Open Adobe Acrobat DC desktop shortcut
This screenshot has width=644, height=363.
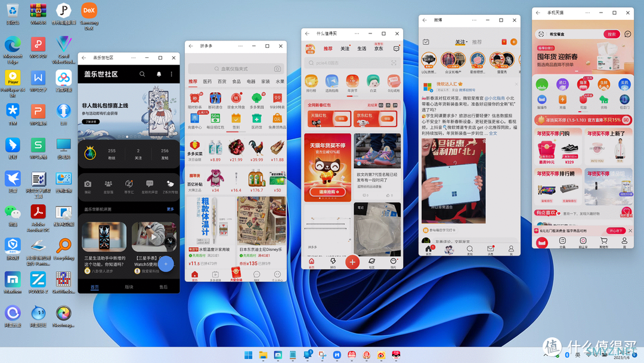click(x=38, y=219)
